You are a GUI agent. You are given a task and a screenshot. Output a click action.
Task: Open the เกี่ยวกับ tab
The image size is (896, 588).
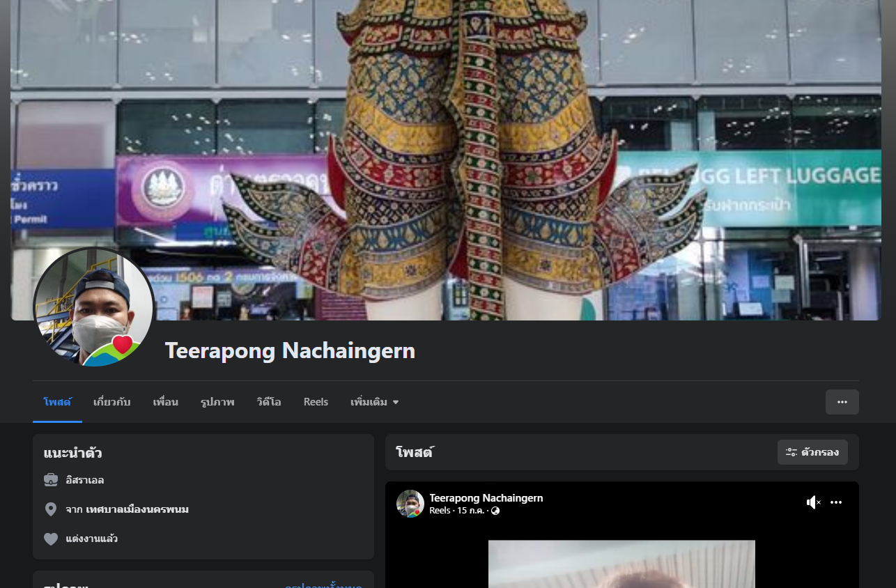tap(112, 402)
